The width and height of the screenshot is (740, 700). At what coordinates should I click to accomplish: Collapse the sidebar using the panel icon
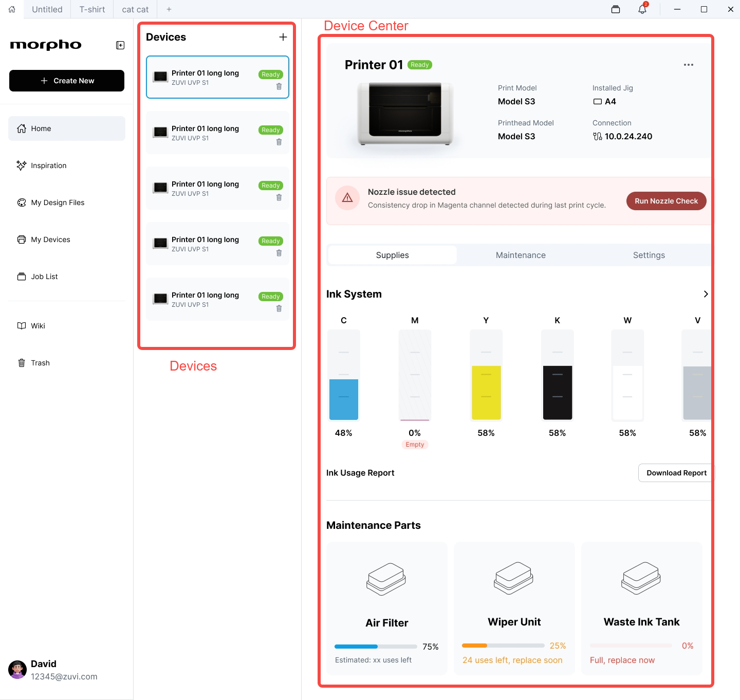(120, 45)
